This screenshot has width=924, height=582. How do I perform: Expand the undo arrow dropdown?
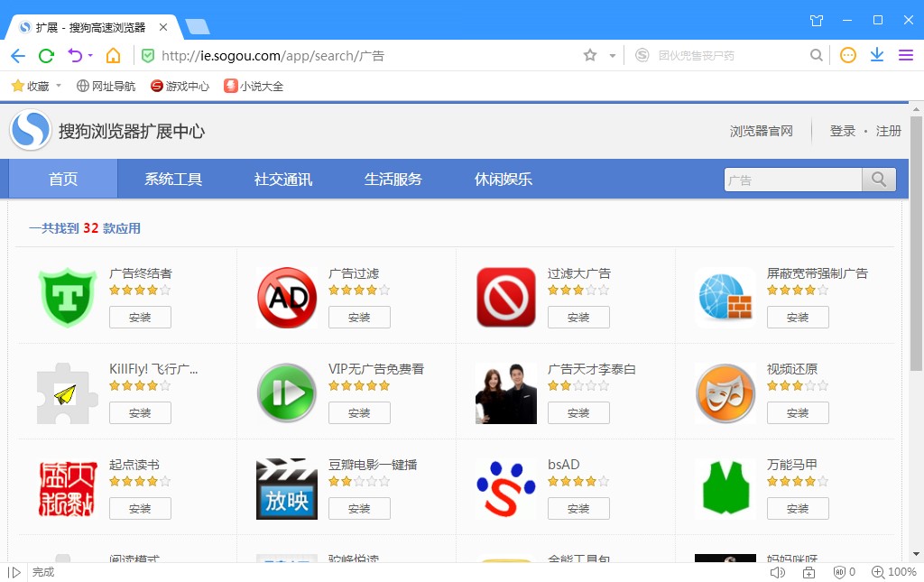90,55
